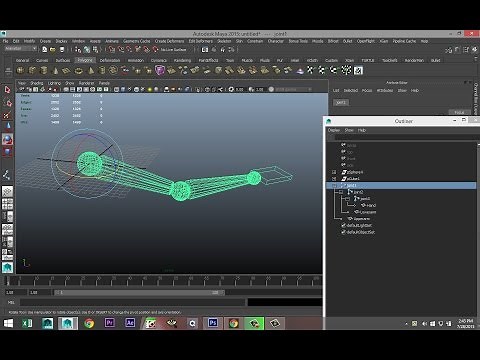Open the Maya home icon in toolbox
This screenshot has height=360, width=480.
[7, 267]
